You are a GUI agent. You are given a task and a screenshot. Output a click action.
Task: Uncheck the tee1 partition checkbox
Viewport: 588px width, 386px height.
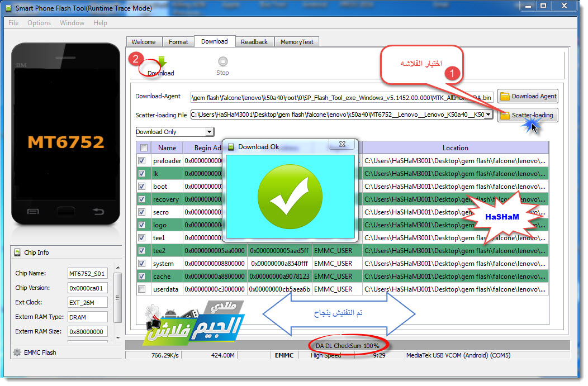click(142, 237)
